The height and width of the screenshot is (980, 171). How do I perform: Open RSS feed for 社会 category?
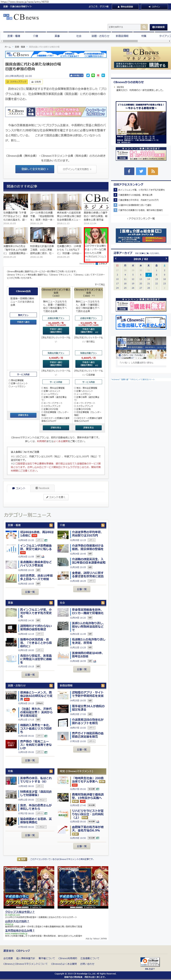point(103,603)
